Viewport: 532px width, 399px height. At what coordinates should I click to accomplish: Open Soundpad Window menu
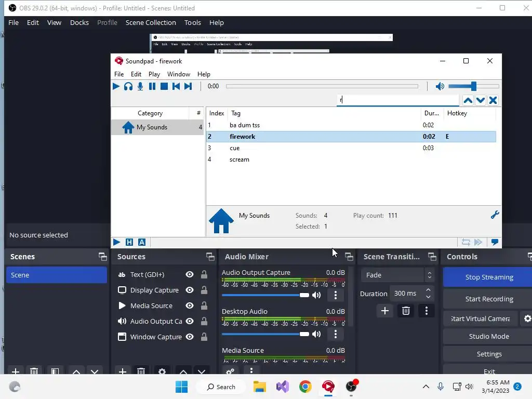point(179,74)
